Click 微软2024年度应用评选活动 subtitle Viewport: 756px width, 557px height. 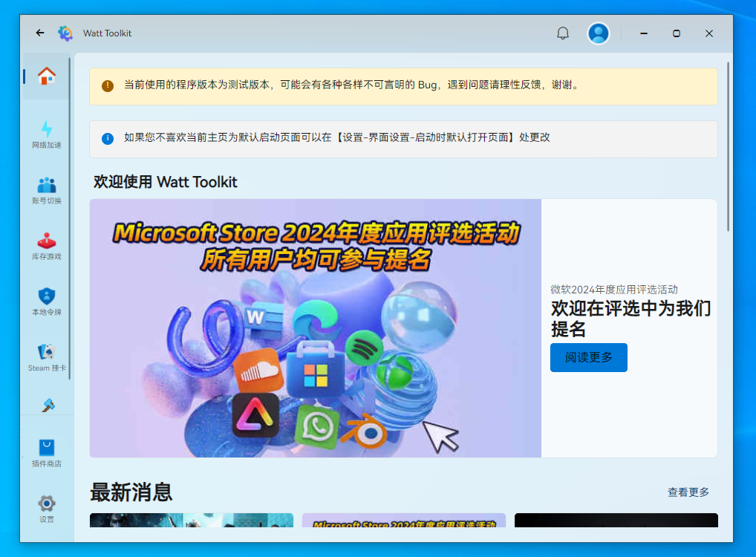pos(614,290)
